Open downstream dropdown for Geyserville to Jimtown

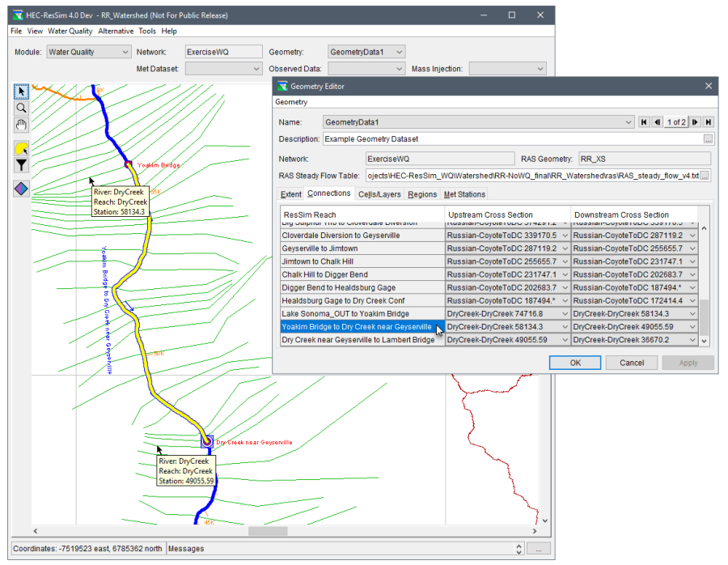(x=692, y=249)
